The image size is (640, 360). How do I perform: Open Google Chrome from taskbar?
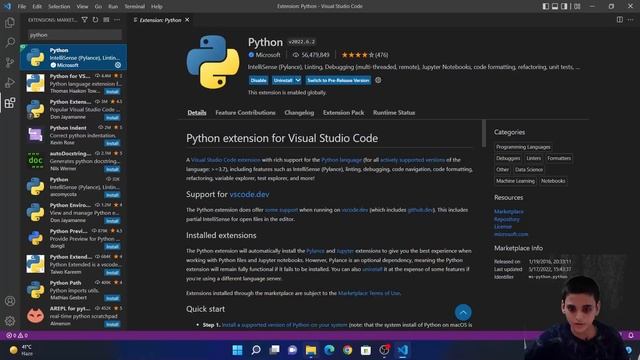[347, 350]
